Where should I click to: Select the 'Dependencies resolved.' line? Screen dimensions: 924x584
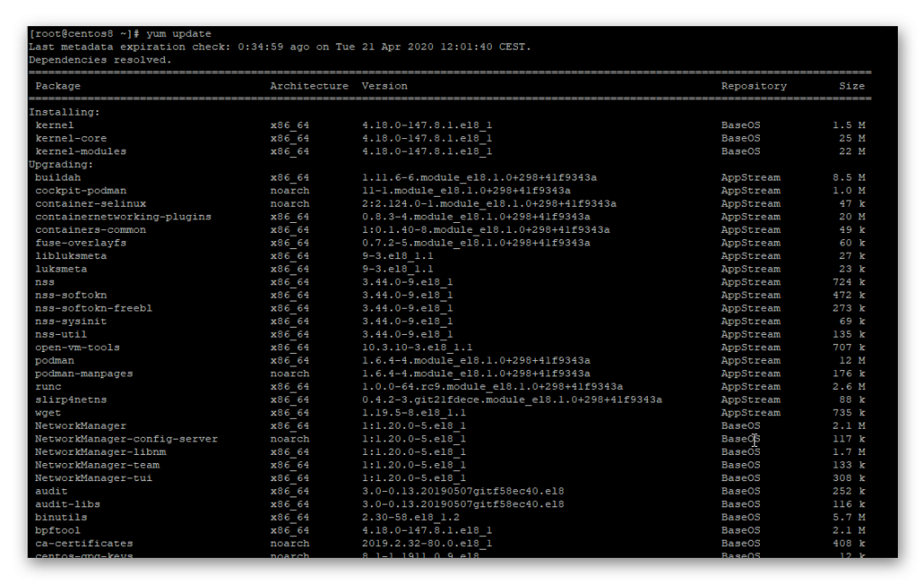[x=100, y=60]
